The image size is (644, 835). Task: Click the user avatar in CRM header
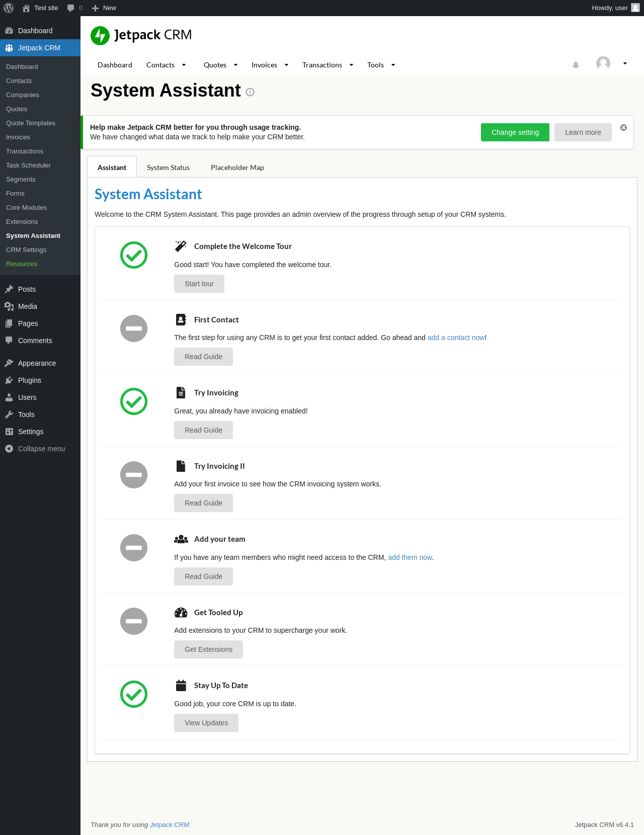point(603,63)
